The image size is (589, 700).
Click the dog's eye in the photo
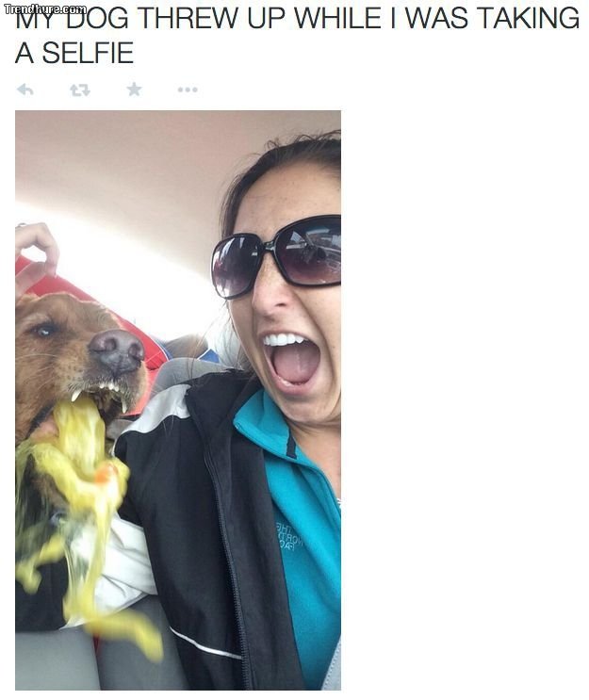tap(45, 331)
